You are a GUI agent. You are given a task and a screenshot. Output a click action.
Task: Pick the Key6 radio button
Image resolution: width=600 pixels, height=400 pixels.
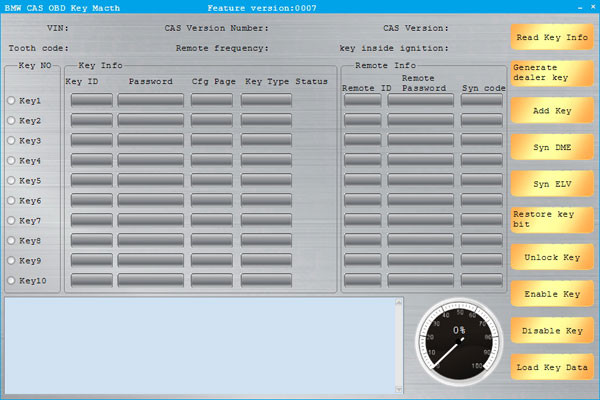(11, 200)
